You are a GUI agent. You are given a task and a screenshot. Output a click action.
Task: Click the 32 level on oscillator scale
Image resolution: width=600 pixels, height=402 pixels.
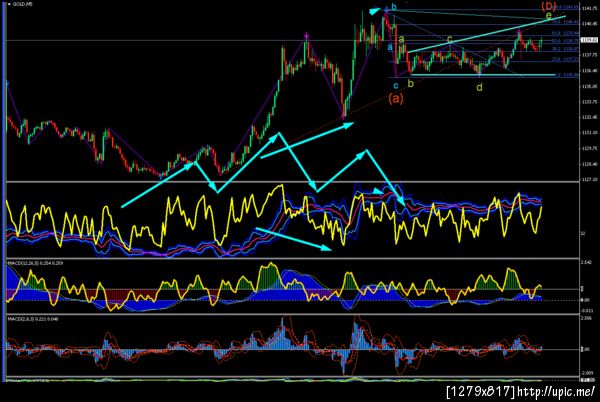[x=583, y=233]
